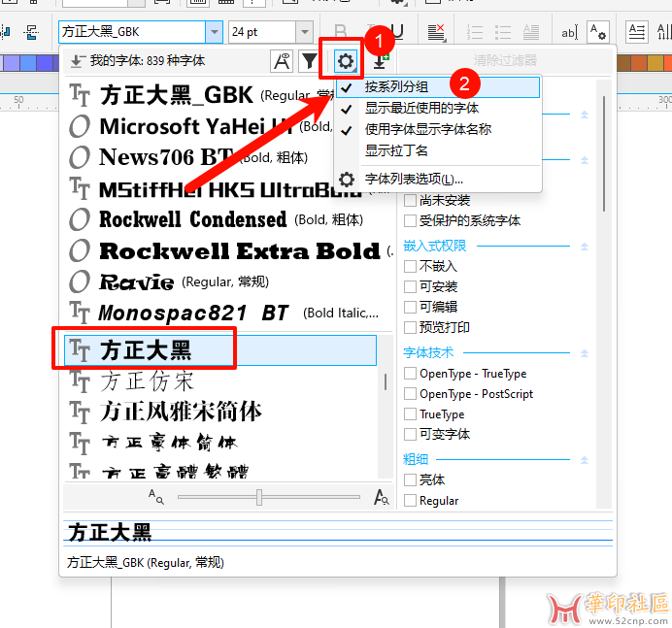Collapse the 字体技术 filter section
The width and height of the screenshot is (672, 628).
585,353
